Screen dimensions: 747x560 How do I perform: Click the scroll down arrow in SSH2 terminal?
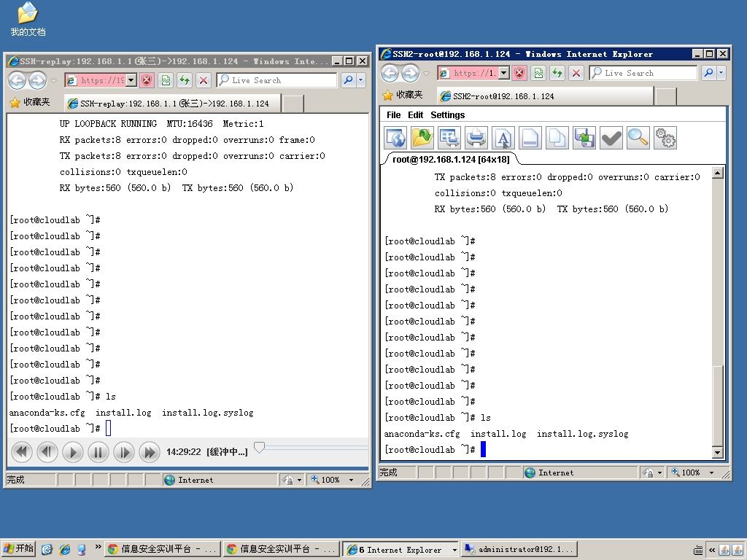tap(718, 452)
